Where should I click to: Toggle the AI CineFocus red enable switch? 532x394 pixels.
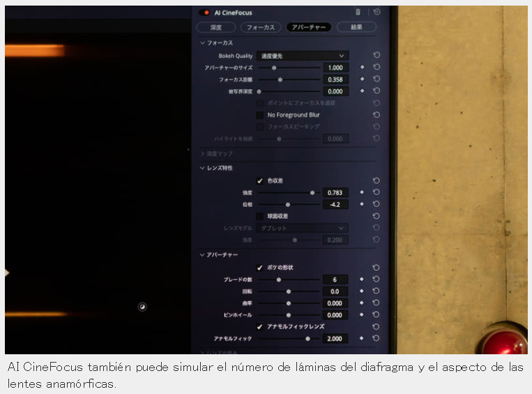coord(204,13)
